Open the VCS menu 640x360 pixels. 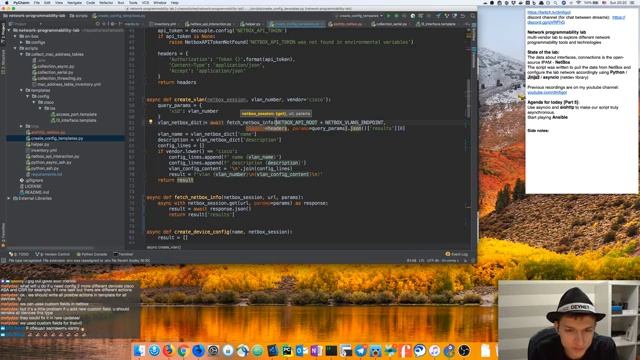point(145,3)
